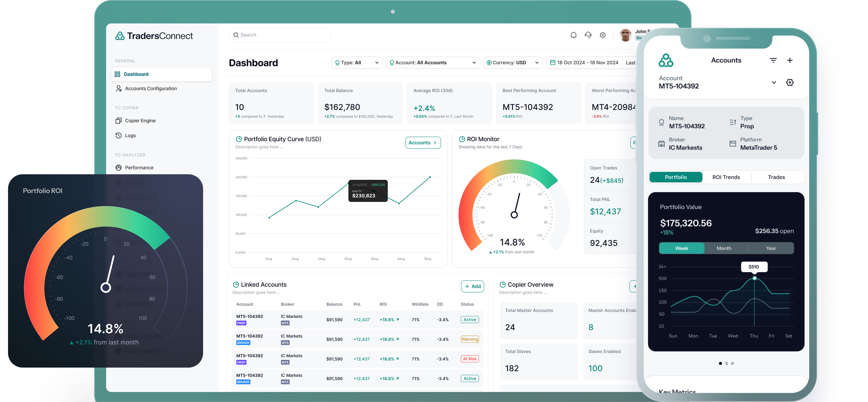Open the notifications bell icon
This screenshot has width=868, height=402.
coord(573,35)
